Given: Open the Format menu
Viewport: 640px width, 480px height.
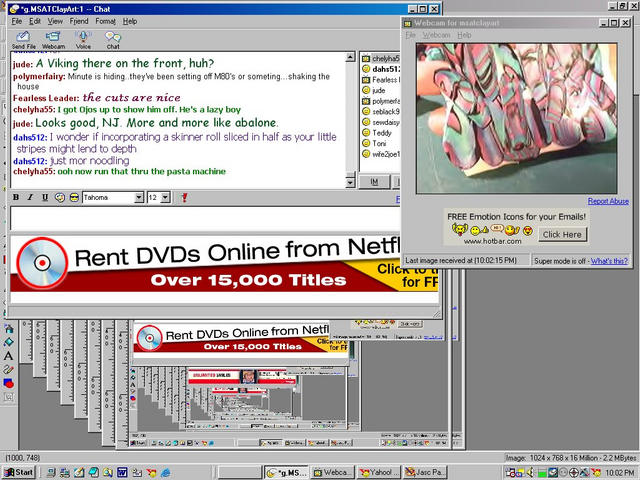Looking at the screenshot, I should point(105,21).
